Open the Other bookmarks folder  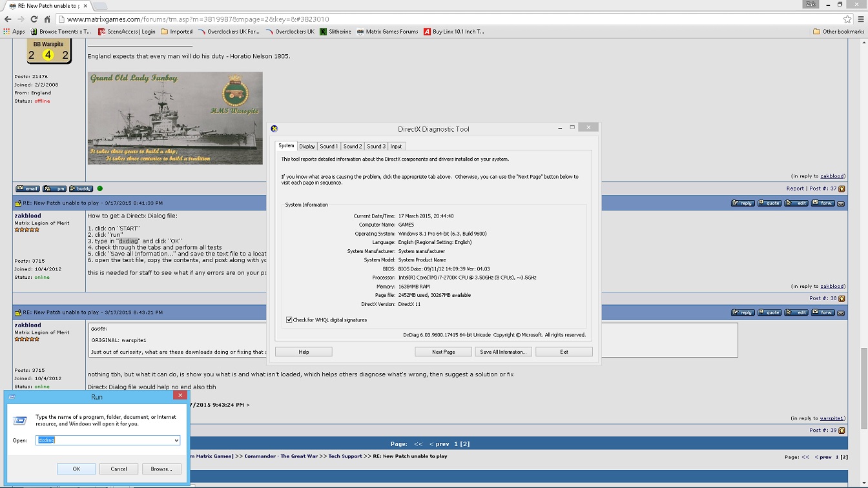(838, 32)
